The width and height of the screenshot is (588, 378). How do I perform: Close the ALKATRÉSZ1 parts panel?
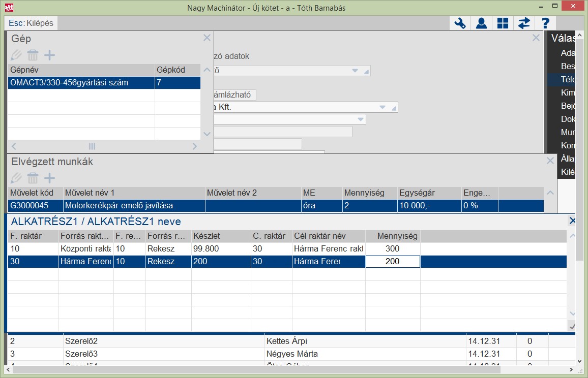(573, 221)
